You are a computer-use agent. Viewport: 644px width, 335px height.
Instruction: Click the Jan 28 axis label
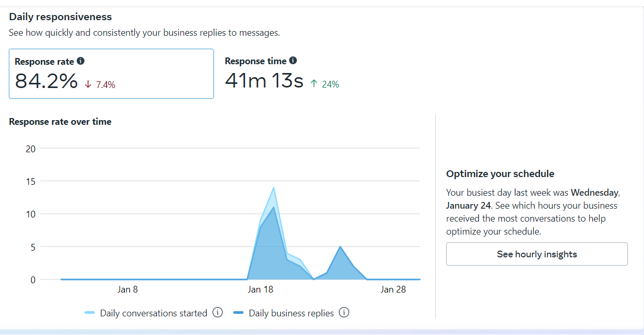pyautogui.click(x=393, y=289)
